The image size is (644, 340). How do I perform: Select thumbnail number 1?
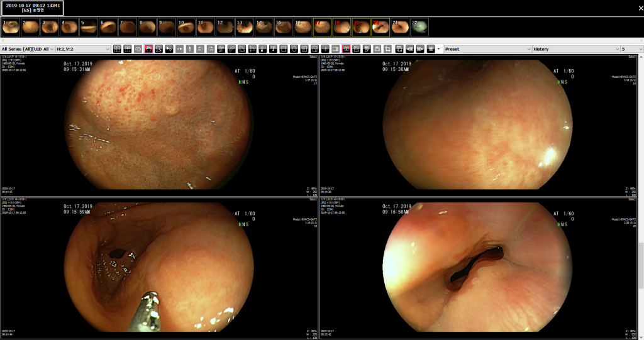click(11, 27)
